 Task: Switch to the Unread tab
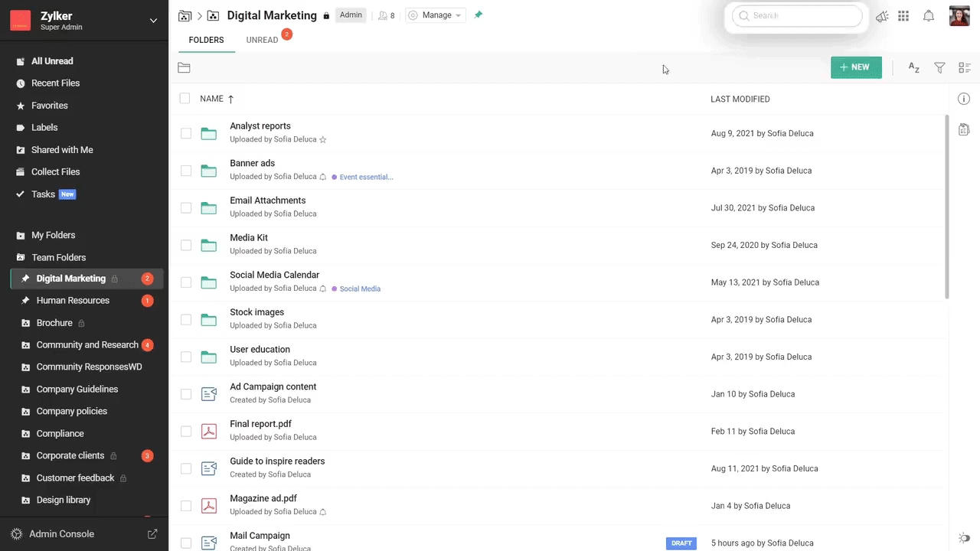[262, 40]
